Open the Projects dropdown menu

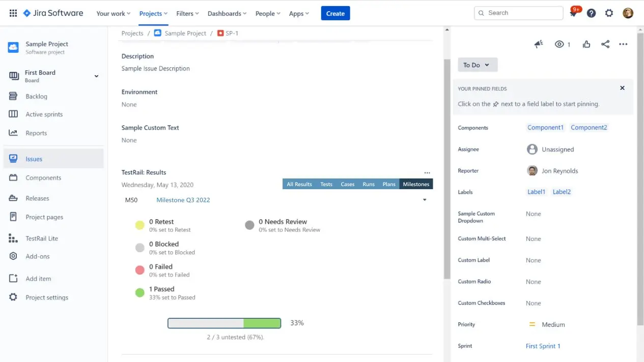pyautogui.click(x=153, y=14)
